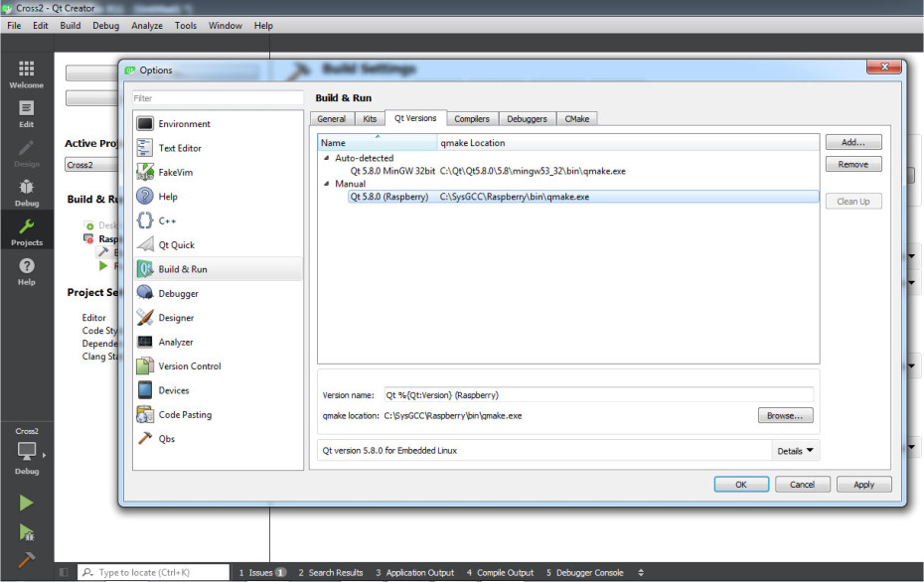Image resolution: width=924 pixels, height=582 pixels.
Task: Open the Analyze menu
Action: coord(147,26)
